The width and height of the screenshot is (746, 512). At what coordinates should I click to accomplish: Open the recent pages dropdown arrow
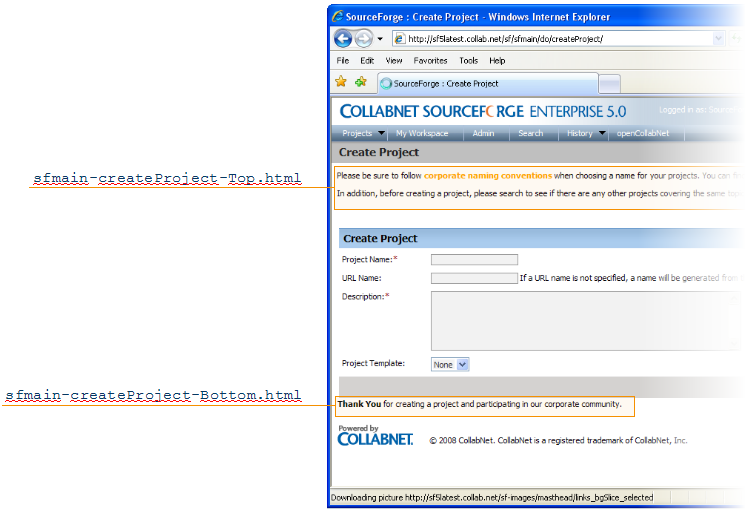pyautogui.click(x=380, y=39)
